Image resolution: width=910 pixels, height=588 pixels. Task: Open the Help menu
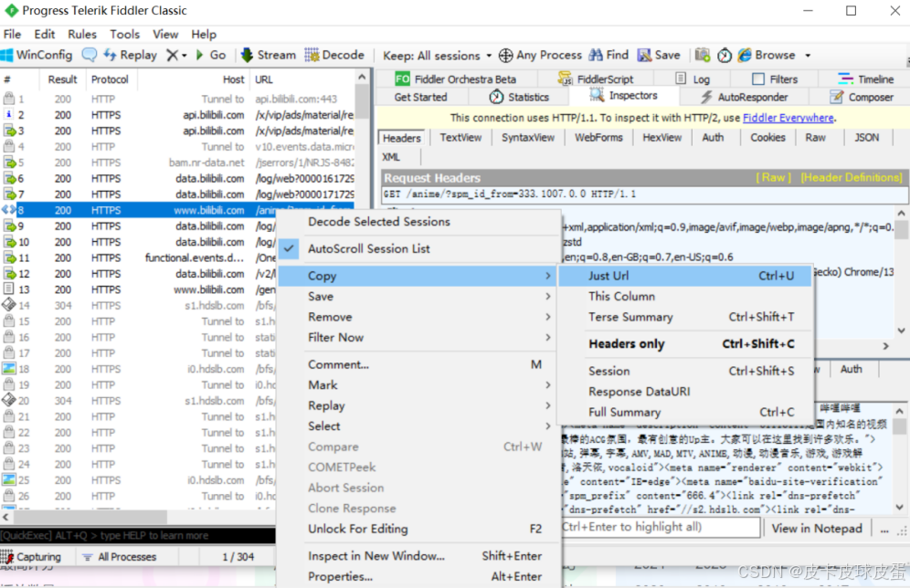tap(204, 34)
